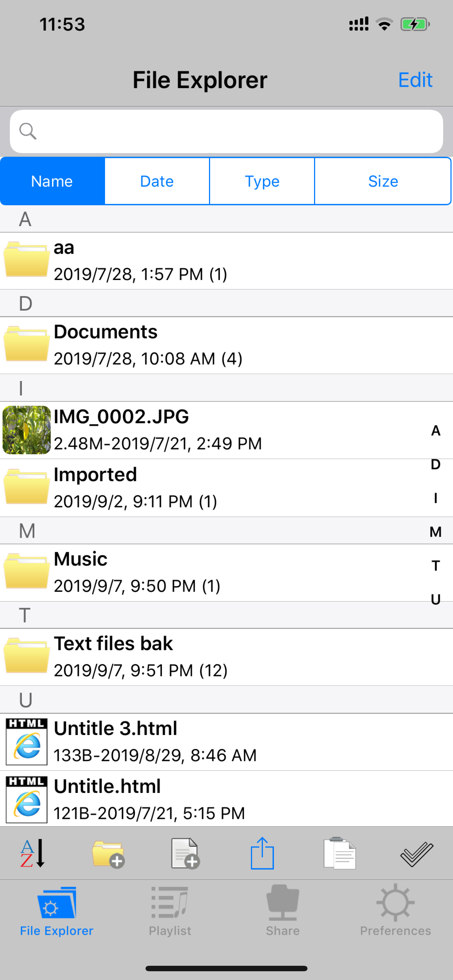
Task: Jump to letter U in index
Action: click(x=435, y=599)
